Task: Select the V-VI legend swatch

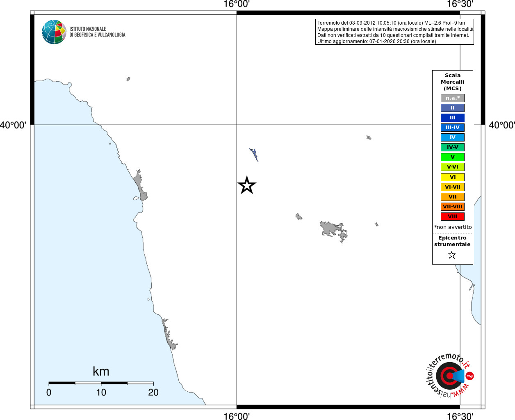Action: click(x=453, y=167)
